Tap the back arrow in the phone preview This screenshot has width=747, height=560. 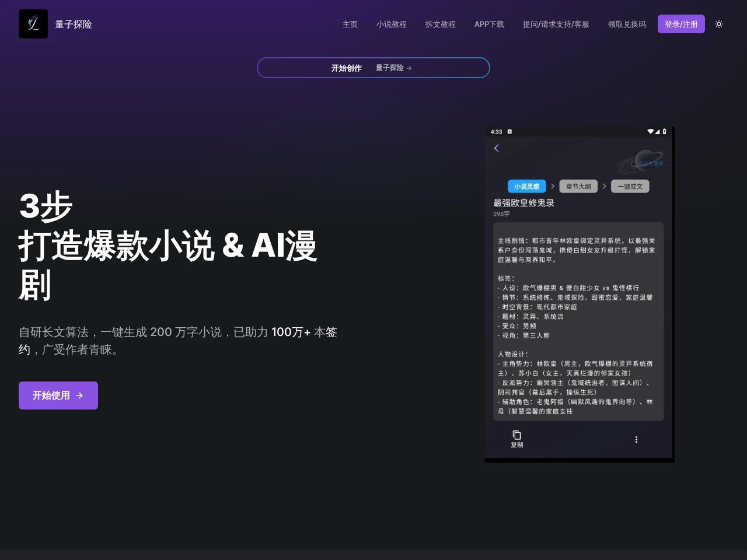497,148
